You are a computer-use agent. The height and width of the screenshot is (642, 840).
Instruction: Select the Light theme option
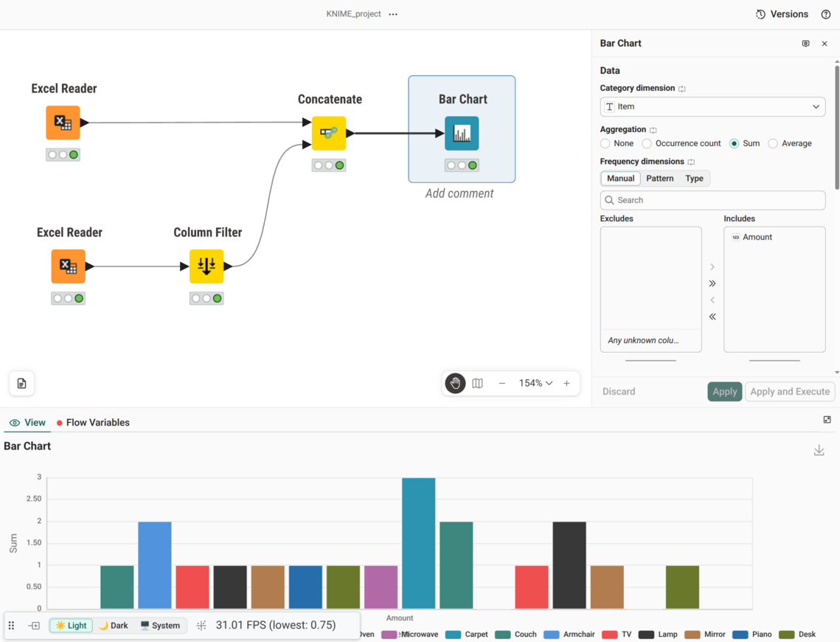click(72, 625)
